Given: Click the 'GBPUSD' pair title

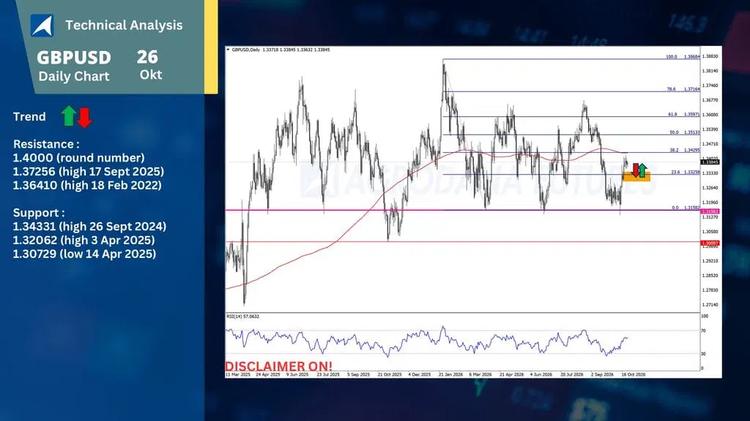Looking at the screenshot, I should point(74,58).
